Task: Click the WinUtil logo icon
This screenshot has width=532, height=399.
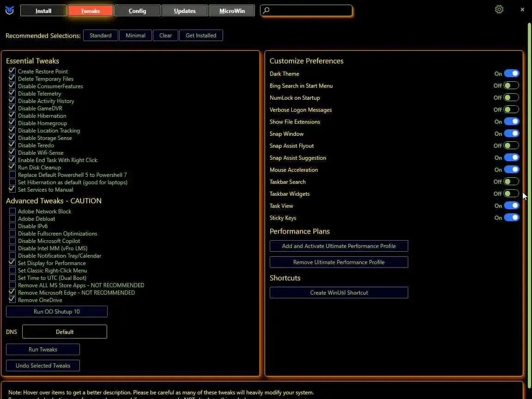Action: 10,11
